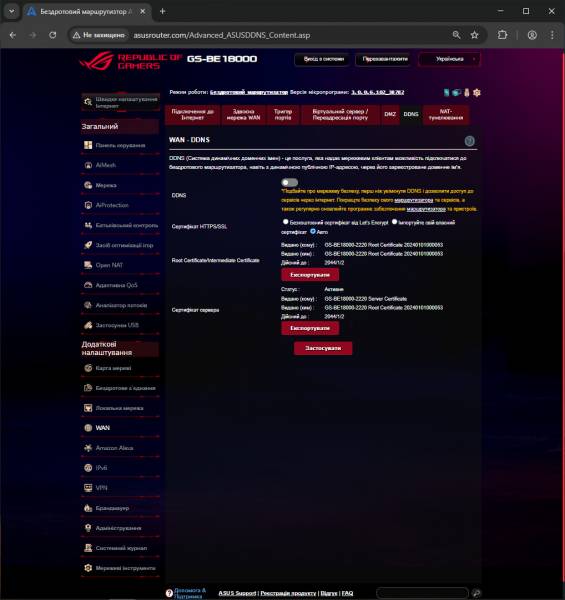Click the browser zoom magnifier icon in address bar

click(x=456, y=35)
